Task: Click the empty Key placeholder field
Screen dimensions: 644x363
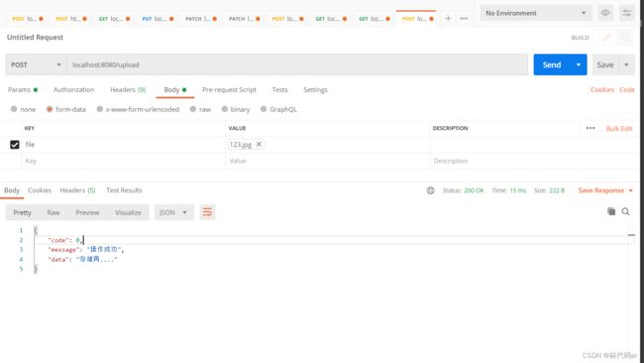Action: click(x=123, y=161)
